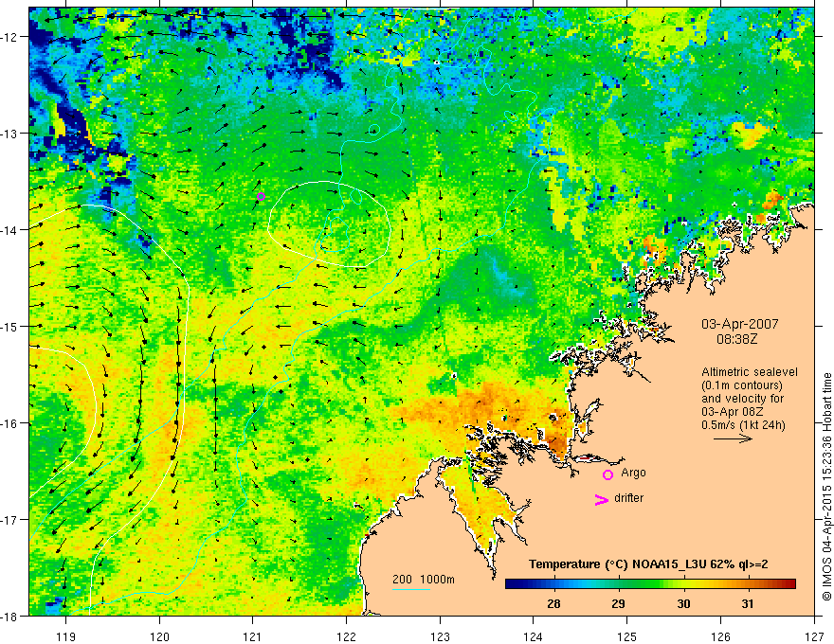Screen dimensions: 834x644
Task: Click the cyan bathymetry legend line
Action: [x=411, y=589]
